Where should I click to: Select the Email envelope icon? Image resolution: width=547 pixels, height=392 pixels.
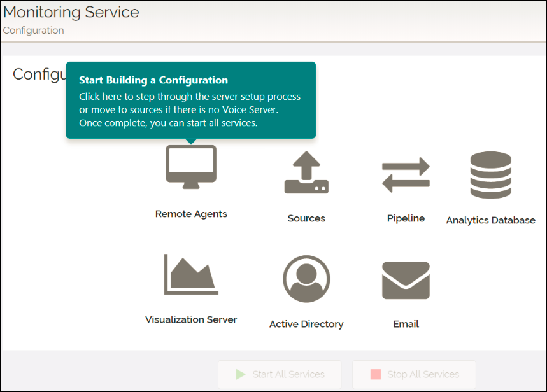point(406,281)
